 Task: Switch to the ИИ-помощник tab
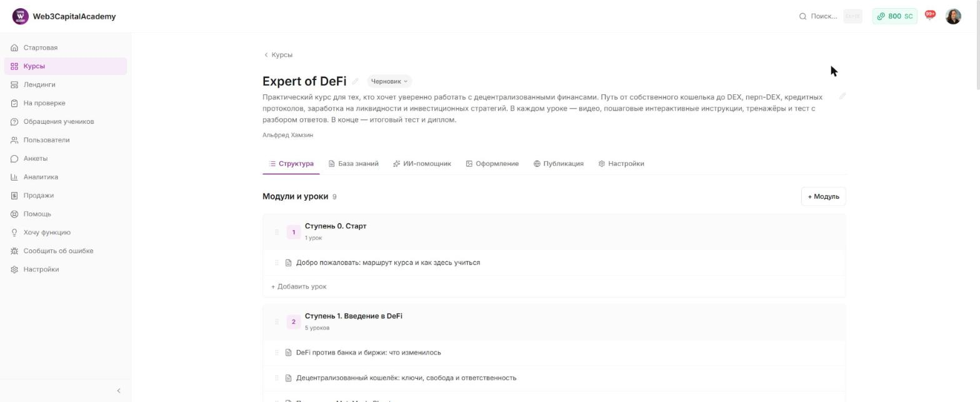(422, 164)
